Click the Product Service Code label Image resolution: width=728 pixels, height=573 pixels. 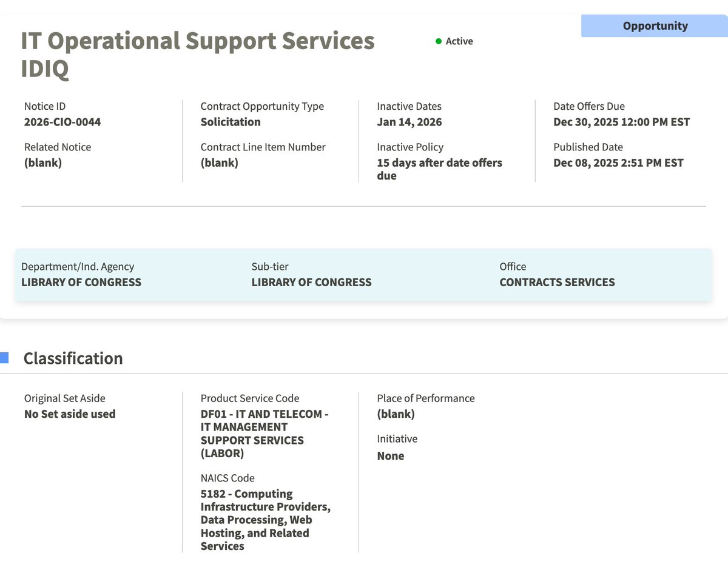click(250, 398)
